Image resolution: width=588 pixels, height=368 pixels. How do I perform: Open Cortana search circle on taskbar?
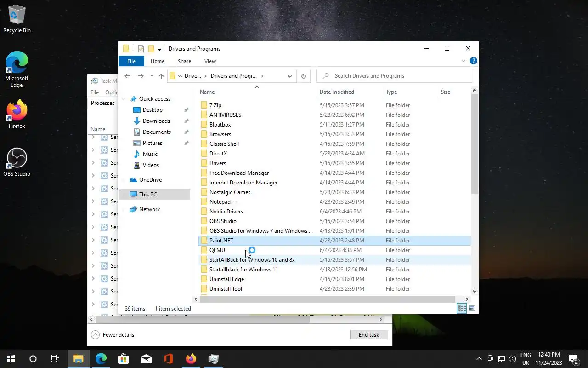[x=33, y=359]
